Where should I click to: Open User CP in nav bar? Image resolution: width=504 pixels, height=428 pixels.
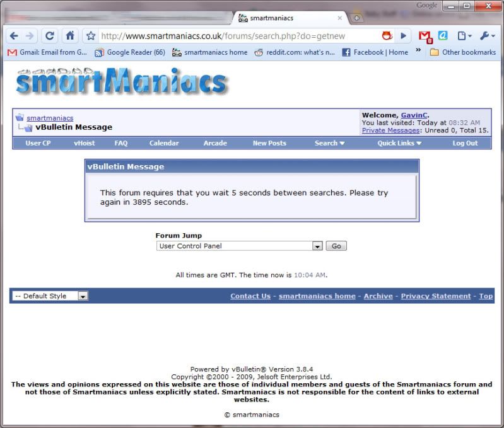click(38, 143)
